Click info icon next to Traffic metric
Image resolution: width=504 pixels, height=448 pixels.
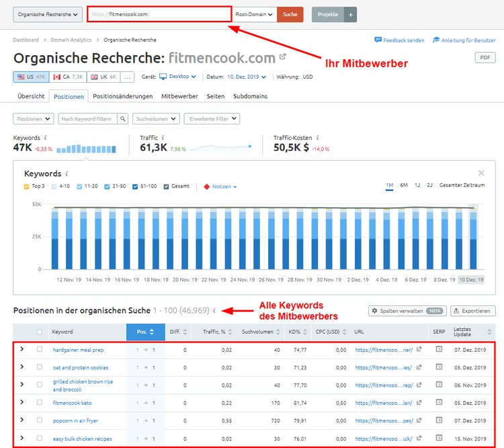(163, 138)
